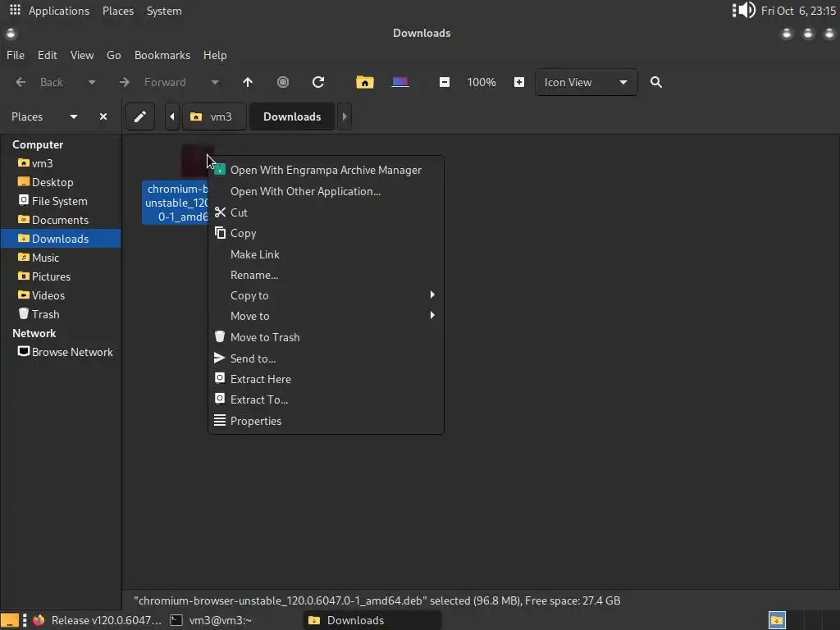Open the Edit menu
The image size is (840, 630).
pos(47,55)
